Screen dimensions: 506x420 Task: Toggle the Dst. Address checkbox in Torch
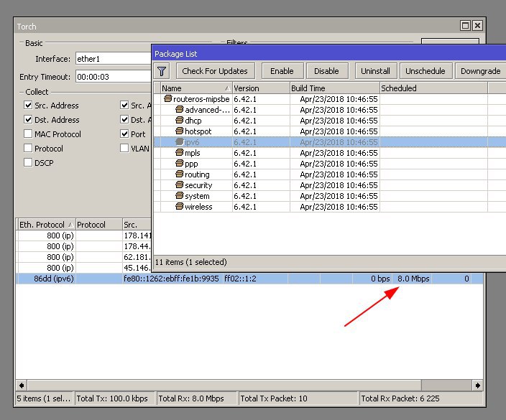coord(28,120)
